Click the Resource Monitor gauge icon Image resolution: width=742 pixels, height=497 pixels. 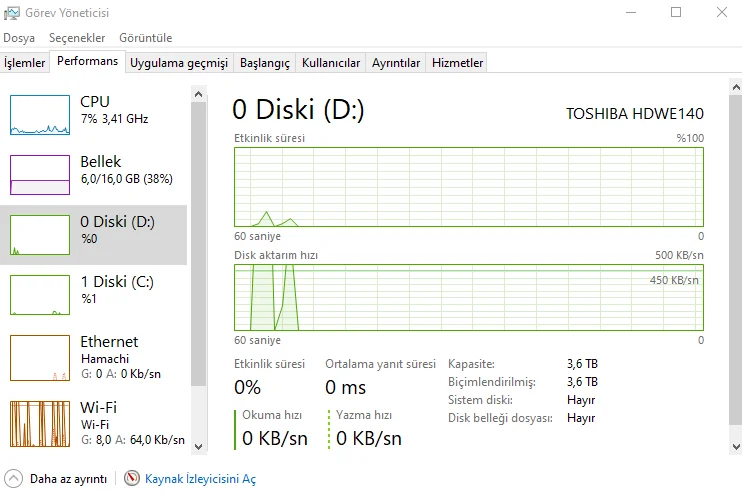click(x=132, y=479)
